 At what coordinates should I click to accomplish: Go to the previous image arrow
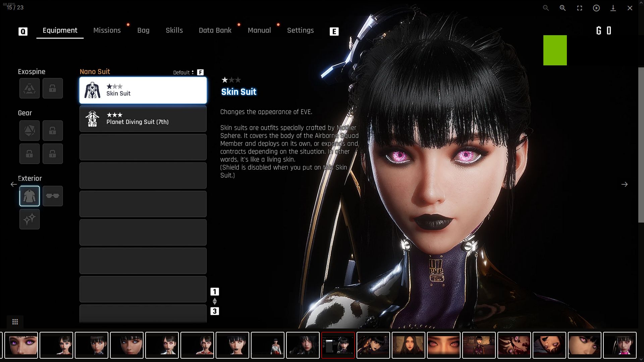[13, 184]
